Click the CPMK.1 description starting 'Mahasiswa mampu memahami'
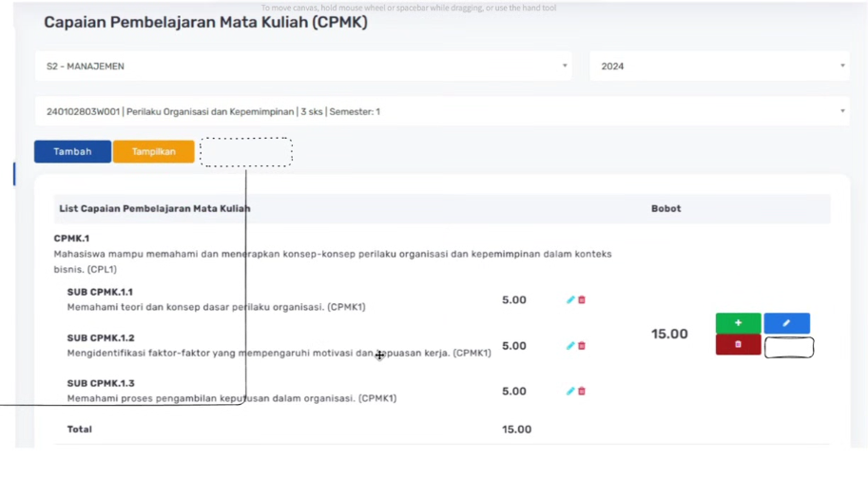This screenshot has height=480, width=868. [x=332, y=261]
